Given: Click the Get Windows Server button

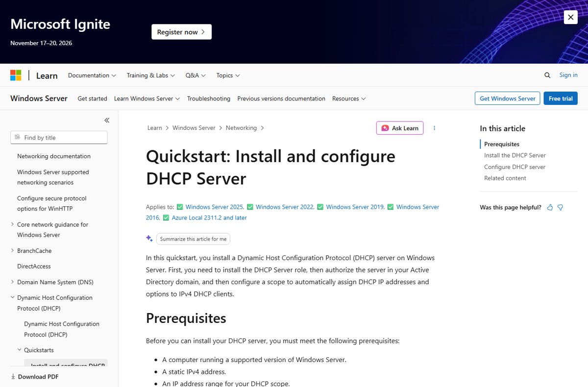Looking at the screenshot, I should pyautogui.click(x=507, y=98).
